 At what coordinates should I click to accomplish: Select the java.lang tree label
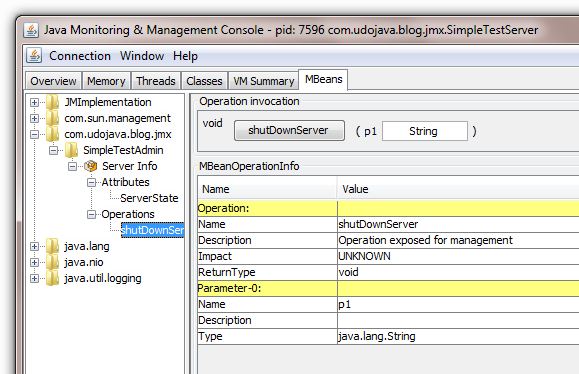pos(87,246)
